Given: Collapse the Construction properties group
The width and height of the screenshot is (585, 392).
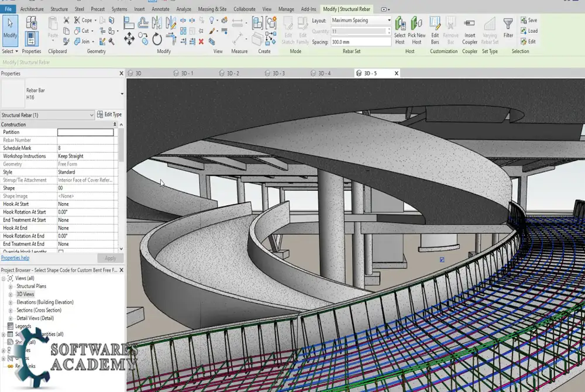Looking at the screenshot, I should (115, 124).
